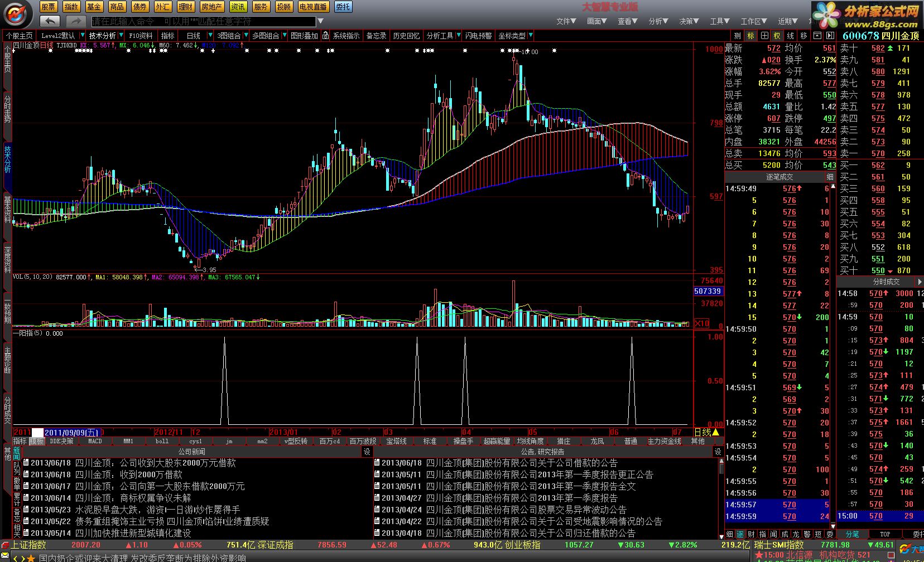Screen dimensions: 924x562
Task: Click the yellow up-triangle beside 日线
Action: click(x=716, y=432)
